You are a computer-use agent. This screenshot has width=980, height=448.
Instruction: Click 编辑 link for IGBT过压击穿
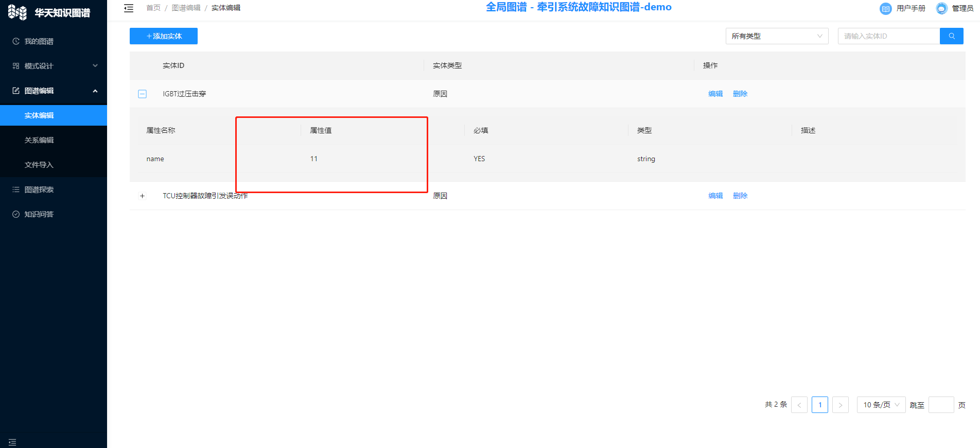[x=715, y=94]
